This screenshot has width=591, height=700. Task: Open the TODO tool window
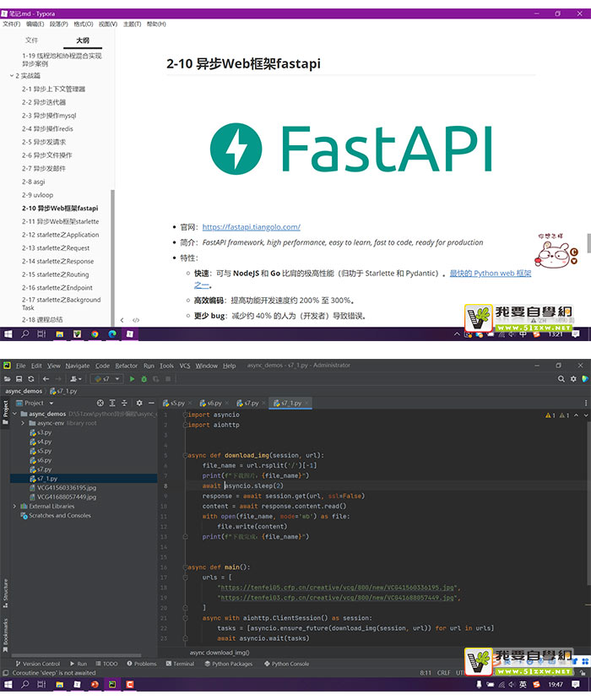click(106, 664)
